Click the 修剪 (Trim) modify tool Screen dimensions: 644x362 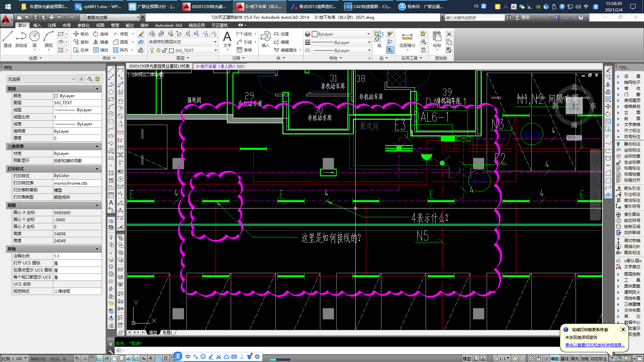pyautogui.click(x=121, y=34)
